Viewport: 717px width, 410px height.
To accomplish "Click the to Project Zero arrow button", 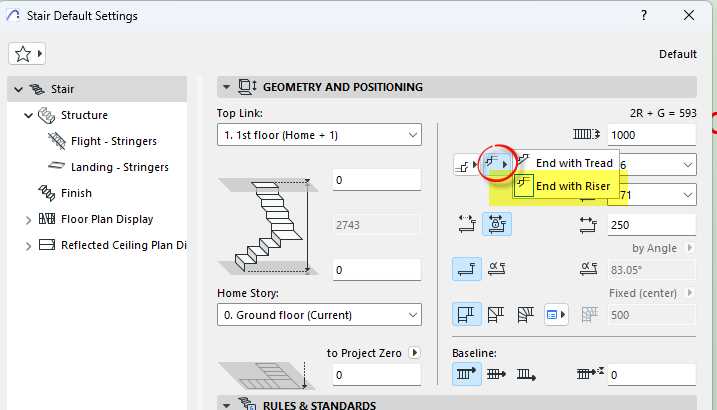I will coord(415,353).
